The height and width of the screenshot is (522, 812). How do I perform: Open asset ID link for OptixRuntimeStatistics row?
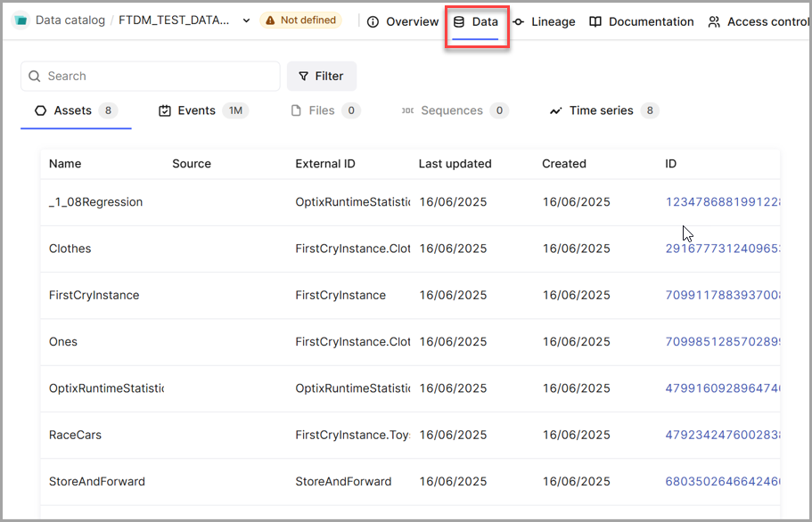[722, 388]
